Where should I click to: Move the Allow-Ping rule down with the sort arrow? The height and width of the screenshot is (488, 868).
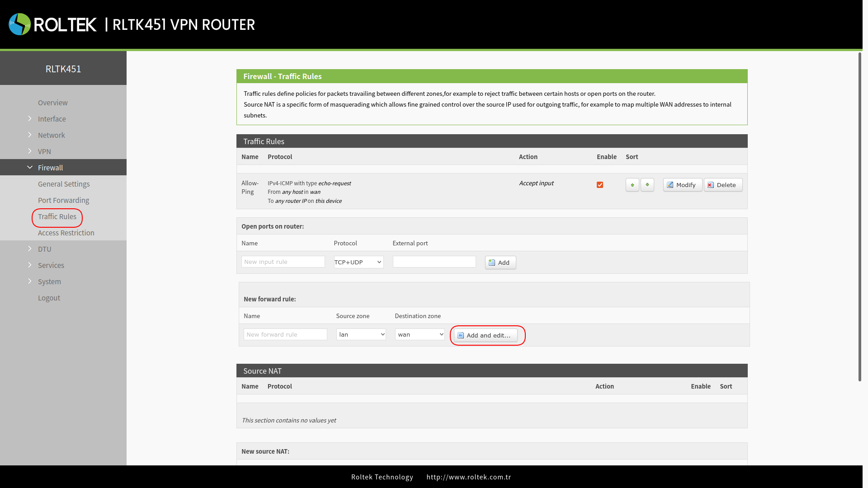(647, 185)
